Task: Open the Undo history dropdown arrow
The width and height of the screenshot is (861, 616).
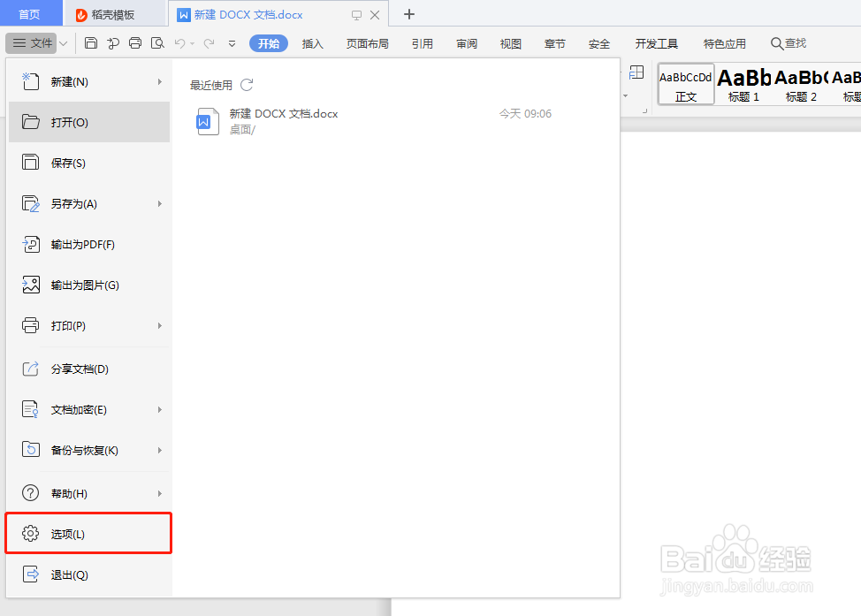Action: click(192, 44)
